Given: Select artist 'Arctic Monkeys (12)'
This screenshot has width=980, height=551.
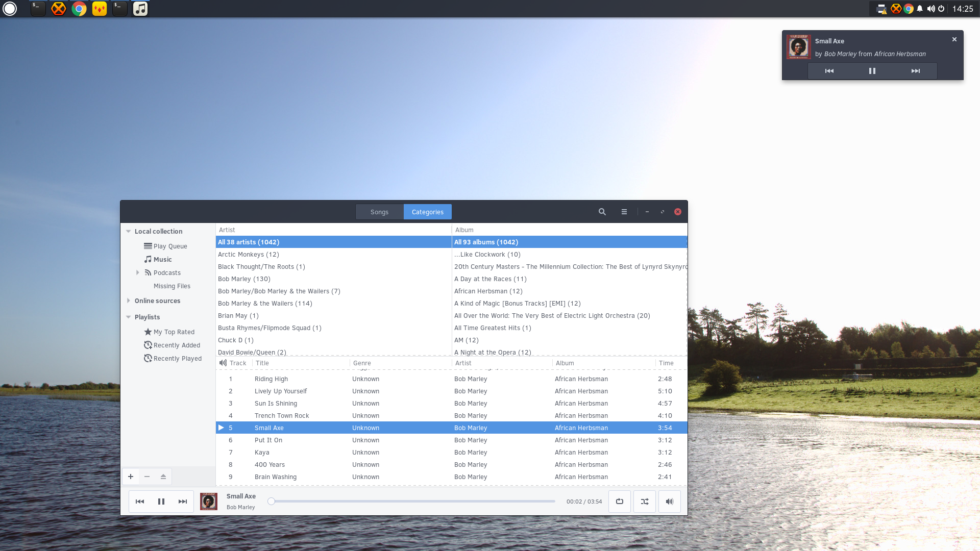Looking at the screenshot, I should point(334,254).
